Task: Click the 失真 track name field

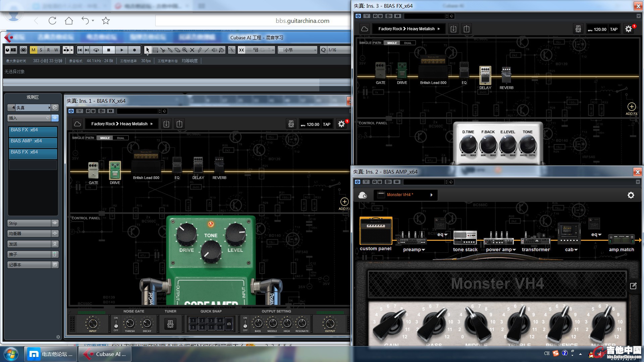Action: 33,108
